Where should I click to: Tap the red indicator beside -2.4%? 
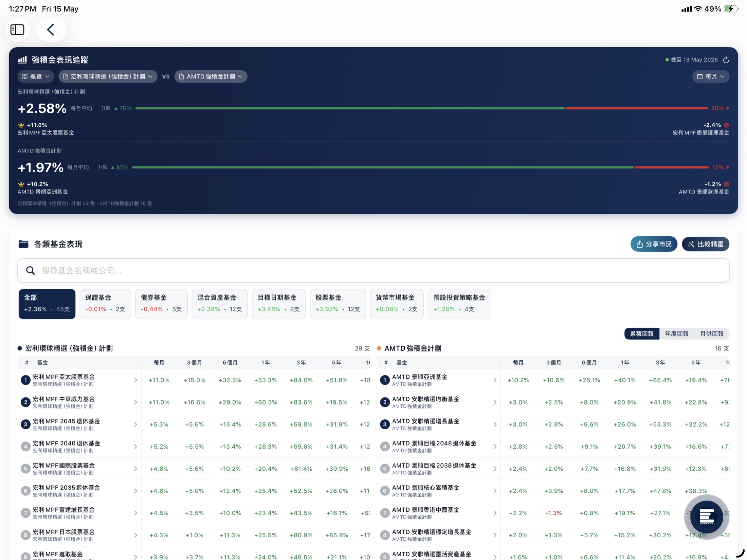pos(726,125)
